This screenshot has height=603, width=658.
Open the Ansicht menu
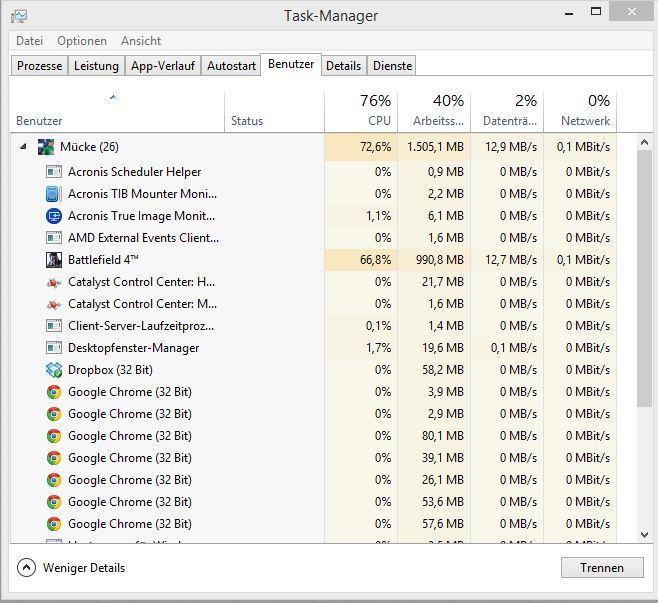coord(141,41)
